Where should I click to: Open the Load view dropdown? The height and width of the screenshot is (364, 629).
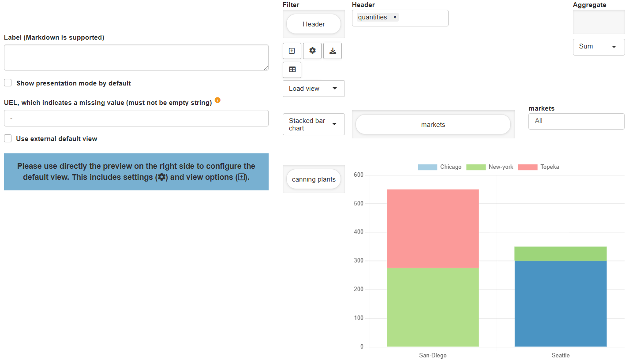pyautogui.click(x=314, y=89)
